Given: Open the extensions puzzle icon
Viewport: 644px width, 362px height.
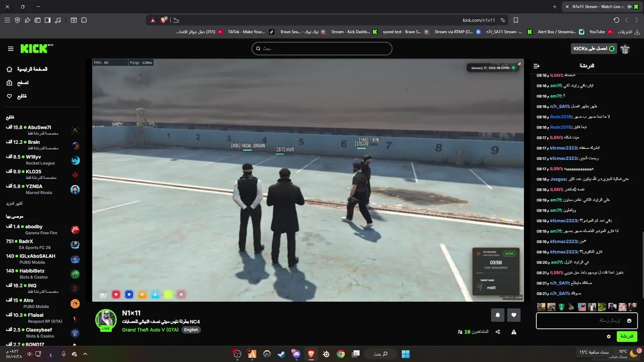Looking at the screenshot, I should point(84,20).
